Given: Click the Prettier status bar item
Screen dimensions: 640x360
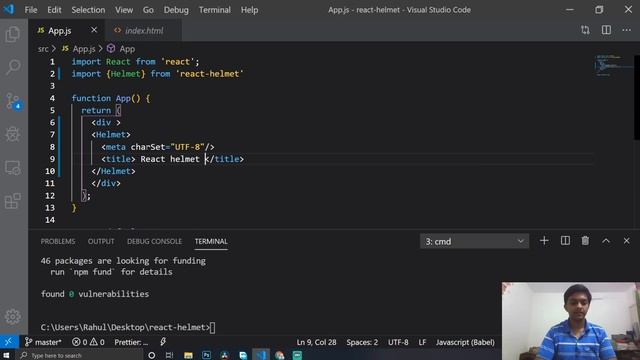Looking at the screenshot, I should pyautogui.click(x=131, y=342).
